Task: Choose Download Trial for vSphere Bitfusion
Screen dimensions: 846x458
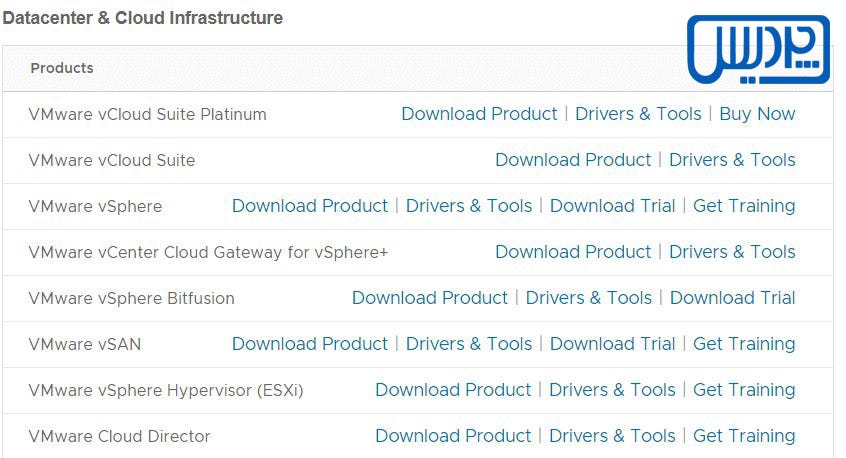Action: (732, 298)
